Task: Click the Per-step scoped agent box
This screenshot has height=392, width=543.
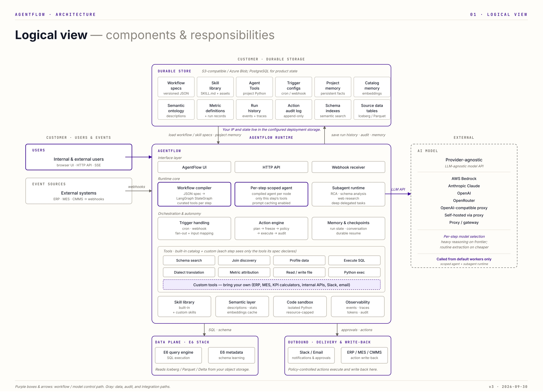Action: [x=271, y=194]
